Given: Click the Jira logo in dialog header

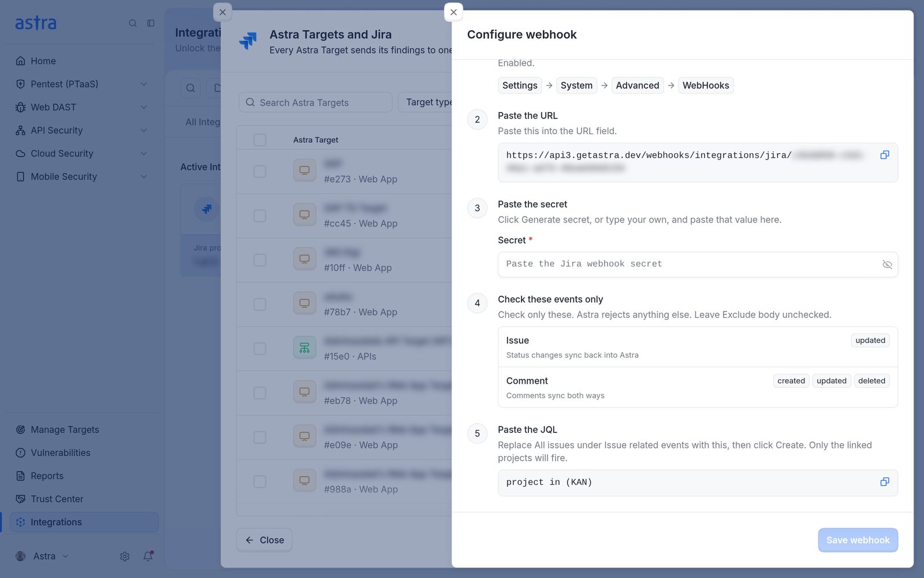Looking at the screenshot, I should (x=248, y=40).
